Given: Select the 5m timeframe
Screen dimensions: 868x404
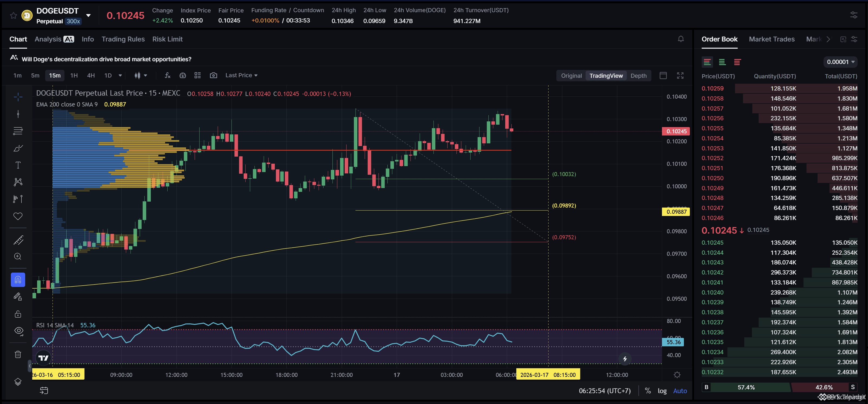Looking at the screenshot, I should click(x=35, y=76).
